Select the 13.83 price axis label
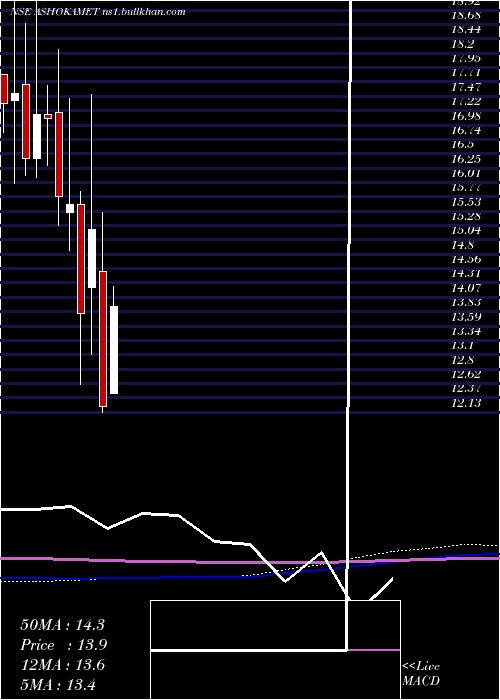This screenshot has height=700, width=500. (466, 302)
